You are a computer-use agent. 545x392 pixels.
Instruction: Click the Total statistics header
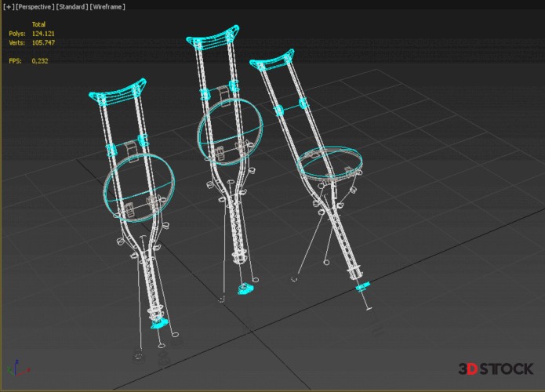point(38,24)
